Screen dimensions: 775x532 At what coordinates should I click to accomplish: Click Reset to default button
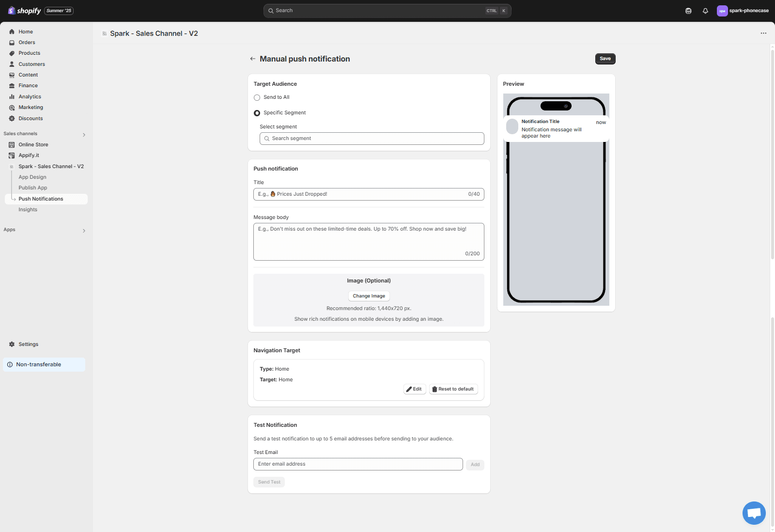tap(453, 389)
